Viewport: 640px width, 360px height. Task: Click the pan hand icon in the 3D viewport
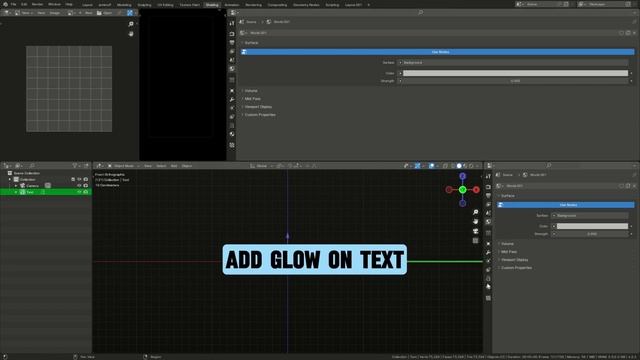coord(476,222)
